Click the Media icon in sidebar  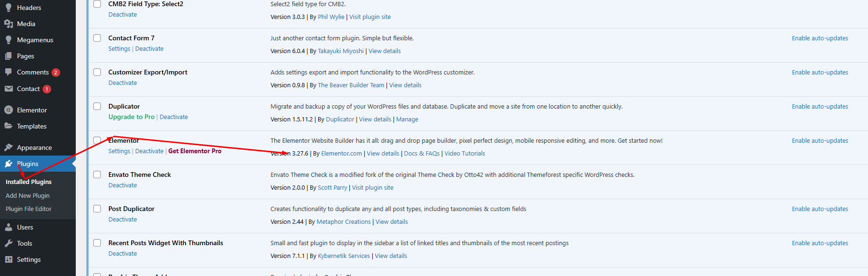click(9, 24)
